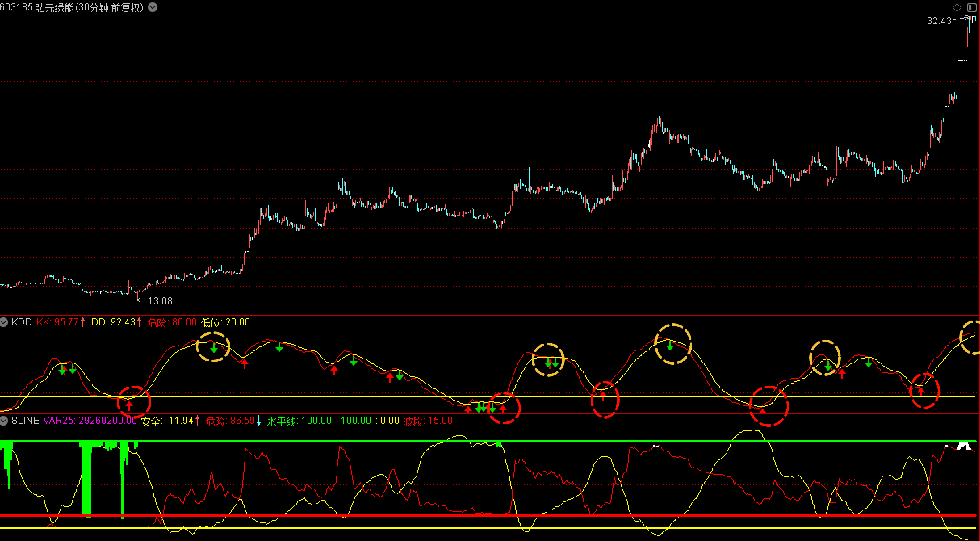
Task: Click the diamond icon at the chart's top-right
Action: 957,7
